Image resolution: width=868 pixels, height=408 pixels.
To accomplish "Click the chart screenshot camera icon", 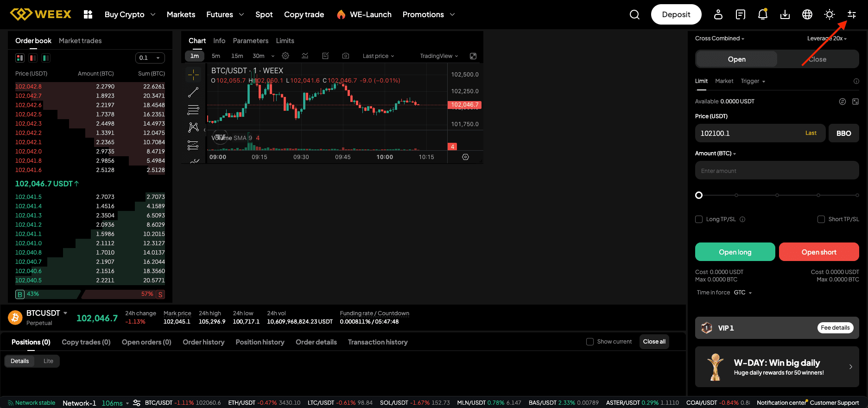I will tap(346, 56).
